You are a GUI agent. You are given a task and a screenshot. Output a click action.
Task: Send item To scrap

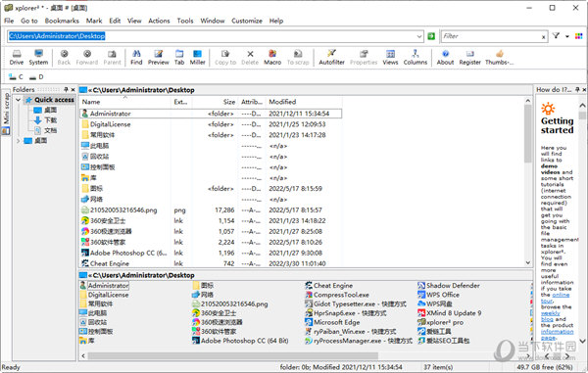click(x=298, y=58)
